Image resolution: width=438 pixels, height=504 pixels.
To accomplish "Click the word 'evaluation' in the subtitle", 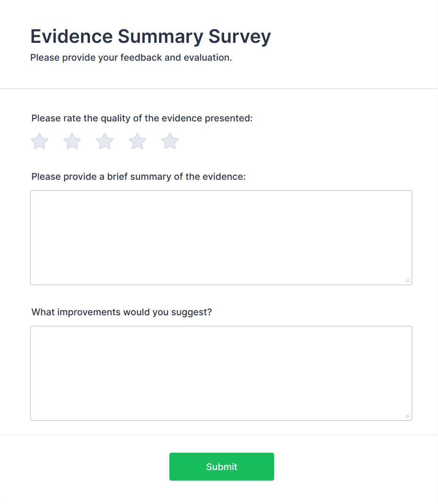I will tap(205, 58).
